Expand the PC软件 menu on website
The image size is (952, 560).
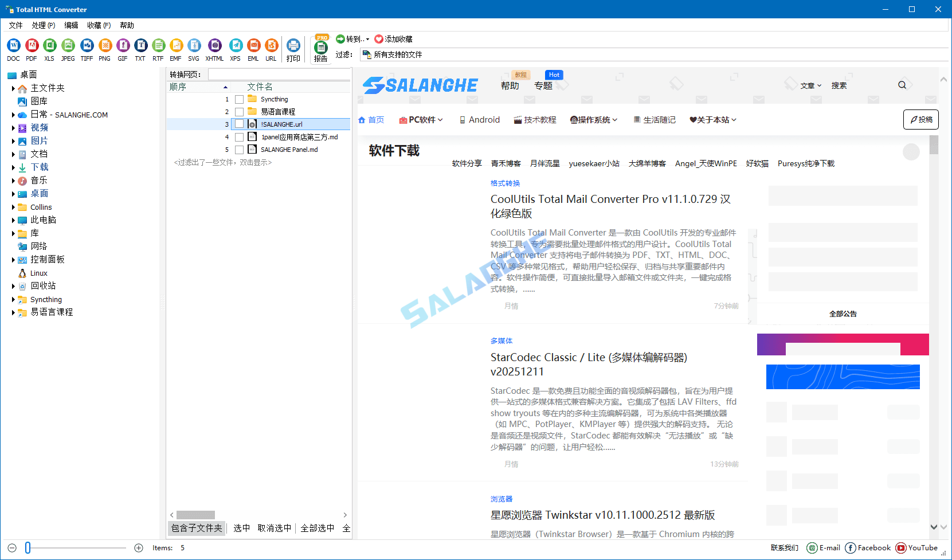click(x=421, y=120)
